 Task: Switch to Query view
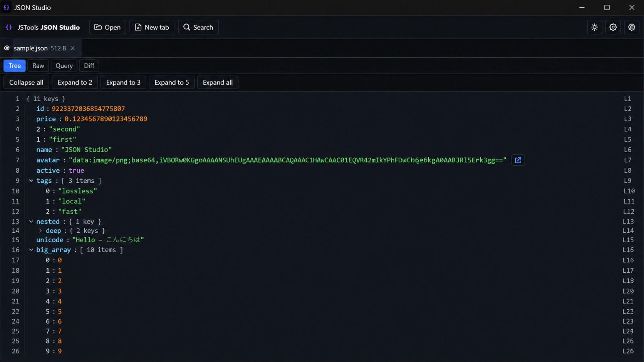coord(64,66)
